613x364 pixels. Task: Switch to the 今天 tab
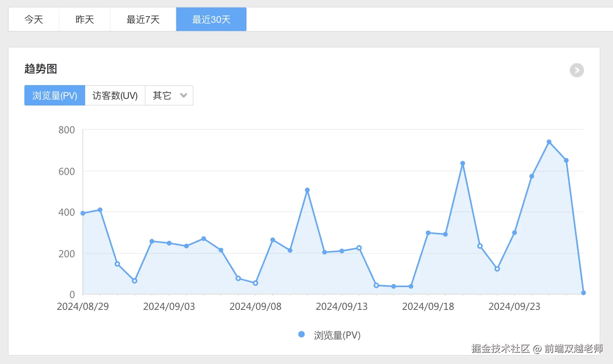point(33,19)
